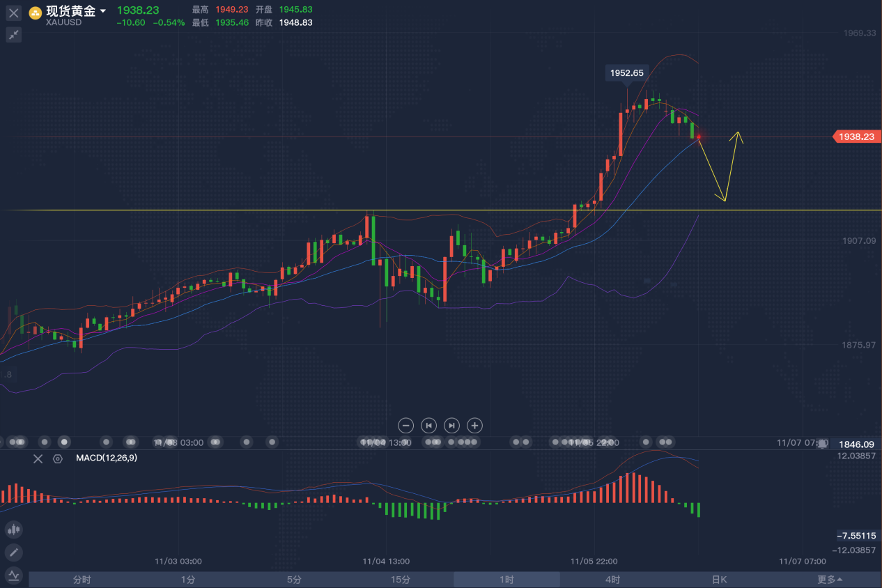Switch to the 分时 timeframe tab
Viewport: 882px width, 588px height.
pyautogui.click(x=82, y=580)
